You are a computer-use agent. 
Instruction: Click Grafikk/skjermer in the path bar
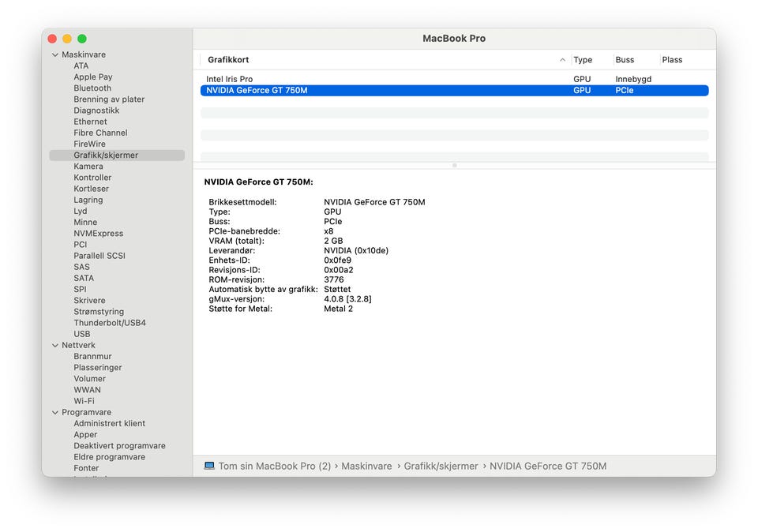click(441, 466)
